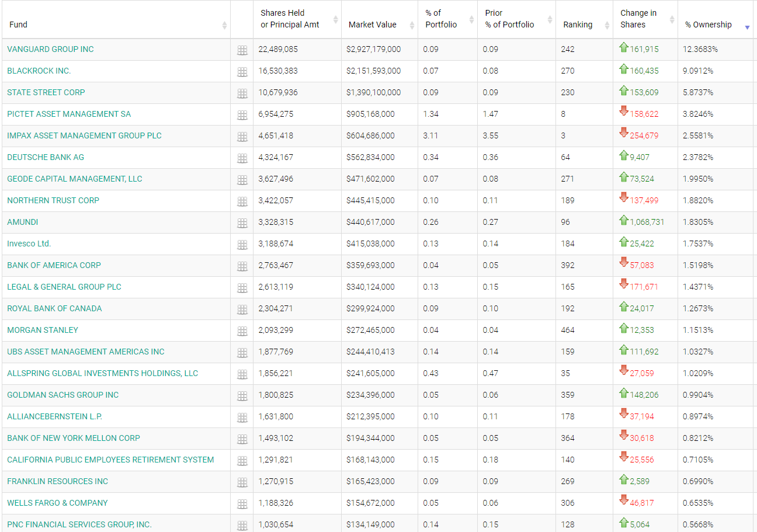Open FRANKLIN RESOURCES INC link
757x532 pixels.
pyautogui.click(x=58, y=481)
